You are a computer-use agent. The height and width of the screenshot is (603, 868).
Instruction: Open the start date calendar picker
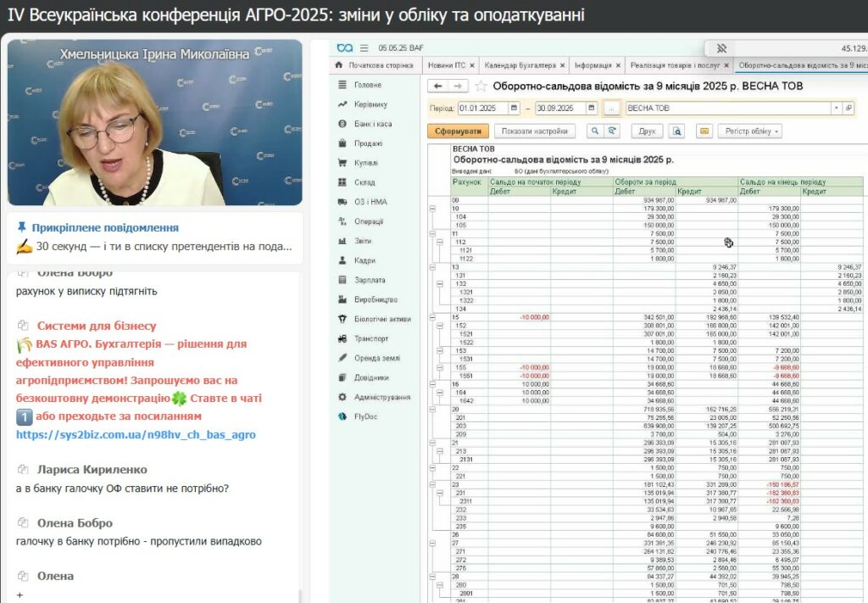point(514,109)
